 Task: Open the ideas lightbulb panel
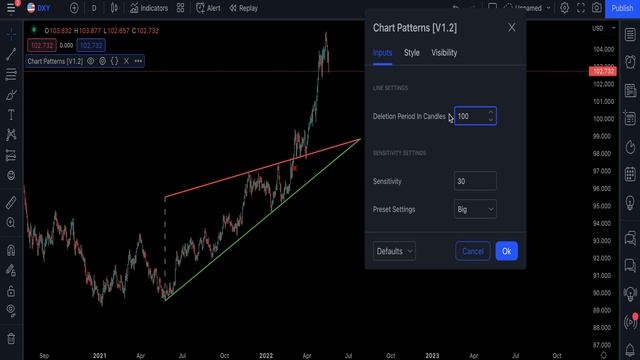pyautogui.click(x=630, y=202)
